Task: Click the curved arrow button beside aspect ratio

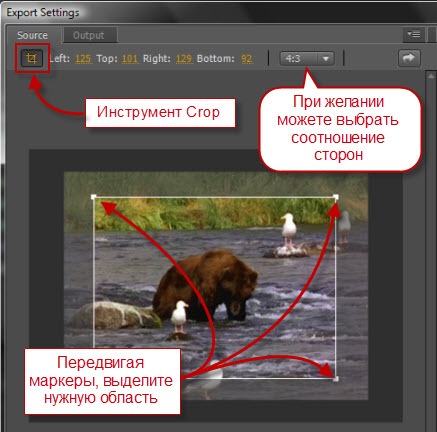Action: coord(409,58)
